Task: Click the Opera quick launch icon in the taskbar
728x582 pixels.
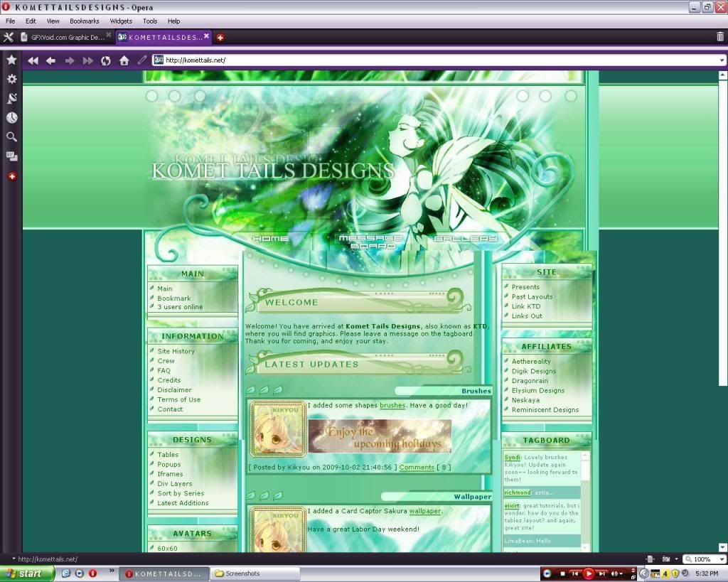Action: (x=93, y=573)
